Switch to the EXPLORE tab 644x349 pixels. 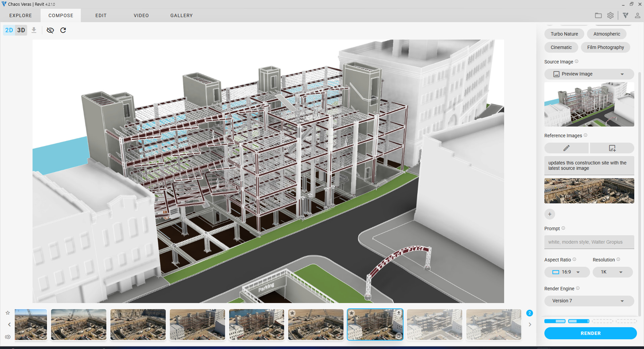point(20,15)
